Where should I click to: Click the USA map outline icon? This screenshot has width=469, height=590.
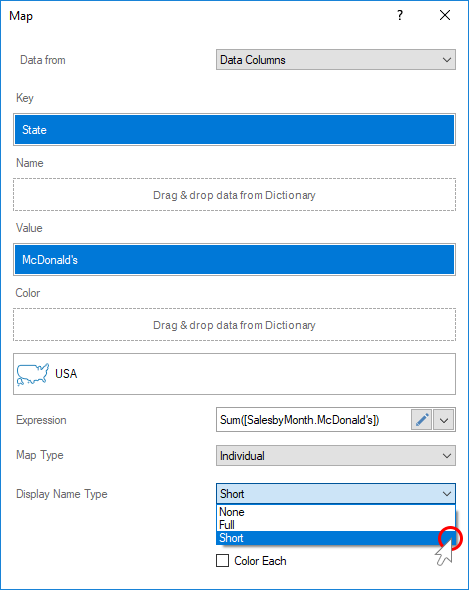click(x=33, y=374)
